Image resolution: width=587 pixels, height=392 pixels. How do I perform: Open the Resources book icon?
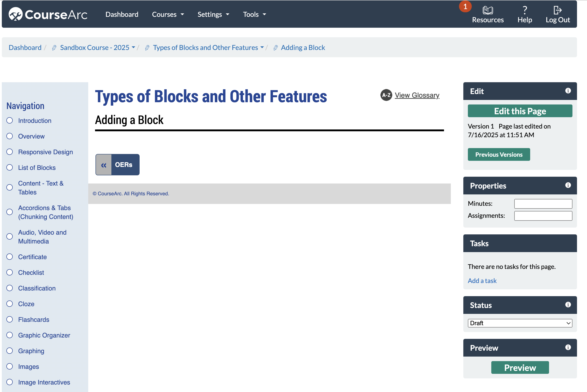point(487,10)
